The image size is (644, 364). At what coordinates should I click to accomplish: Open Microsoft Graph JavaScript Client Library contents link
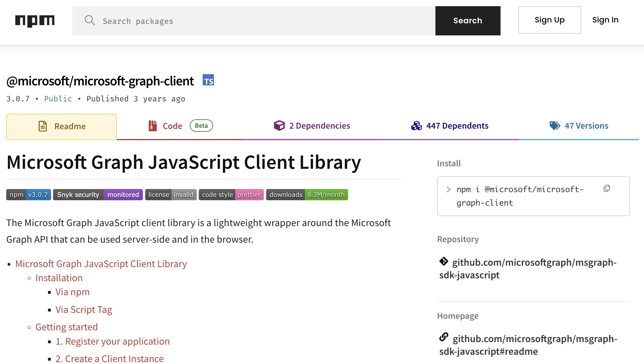[x=101, y=264]
